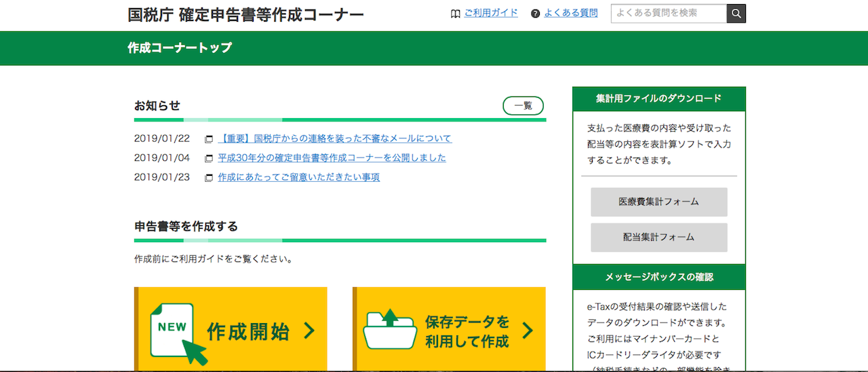The height and width of the screenshot is (372, 868).
Task: Focus the よくある質問を検索 search field
Action: (x=668, y=13)
